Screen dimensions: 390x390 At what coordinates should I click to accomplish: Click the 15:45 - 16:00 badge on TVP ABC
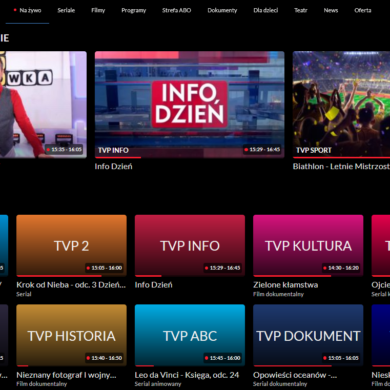[223, 358]
